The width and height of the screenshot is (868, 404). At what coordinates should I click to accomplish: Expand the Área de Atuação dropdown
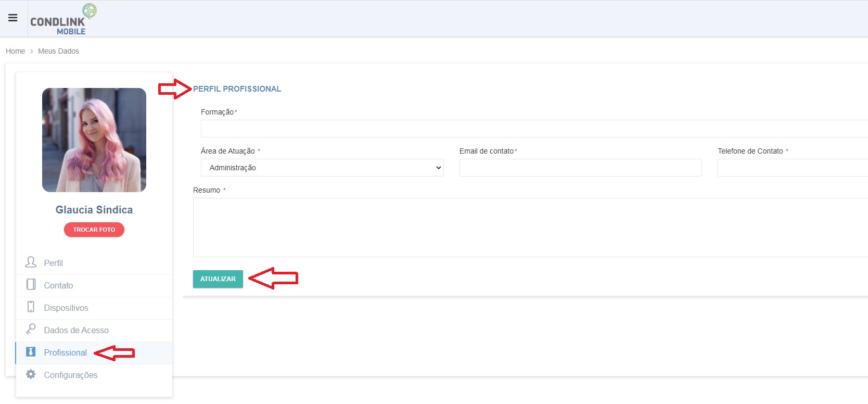tap(322, 168)
